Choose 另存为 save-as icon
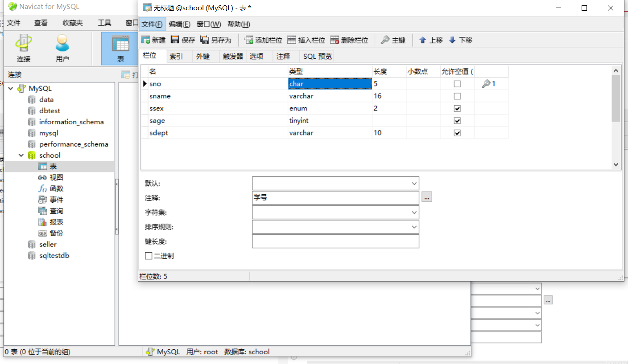The width and height of the screenshot is (628, 364). coord(216,40)
